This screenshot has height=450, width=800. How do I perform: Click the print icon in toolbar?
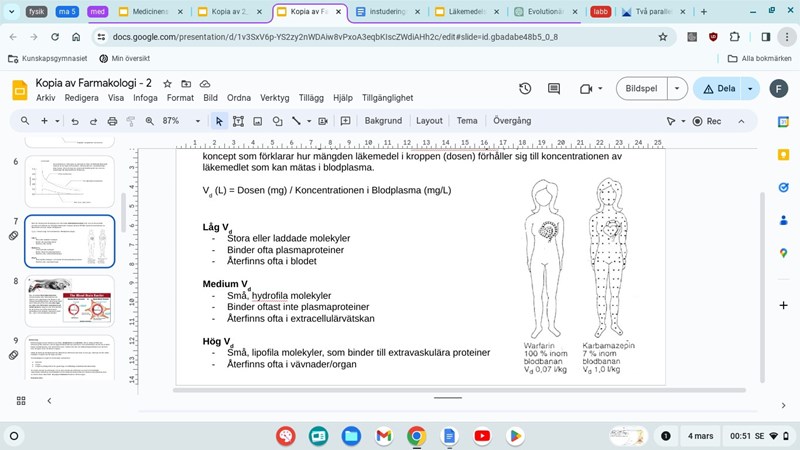[111, 121]
